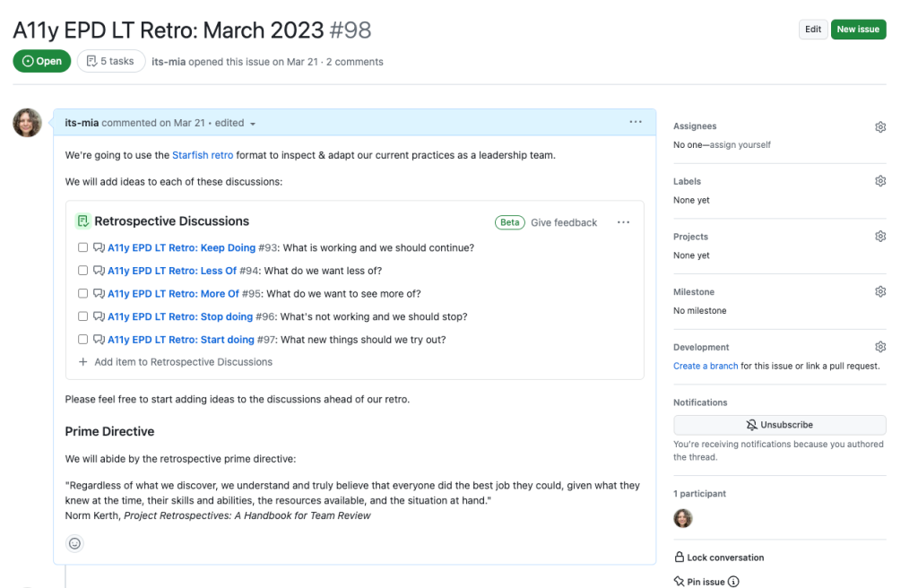Open the Labels settings gear

point(879,180)
